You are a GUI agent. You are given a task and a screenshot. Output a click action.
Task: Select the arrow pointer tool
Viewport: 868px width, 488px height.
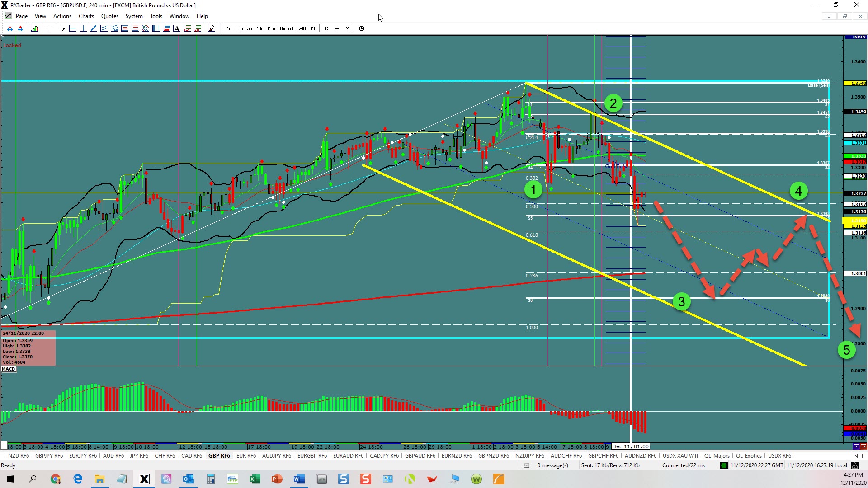[62, 28]
